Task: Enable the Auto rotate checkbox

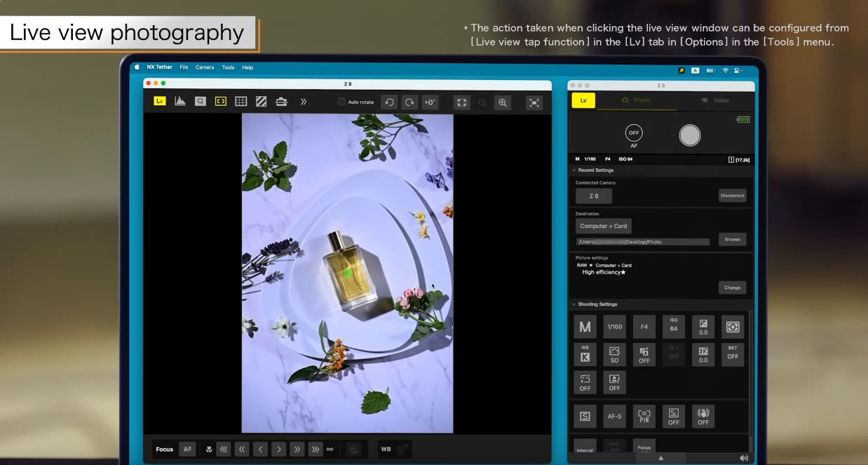Action: [343, 102]
